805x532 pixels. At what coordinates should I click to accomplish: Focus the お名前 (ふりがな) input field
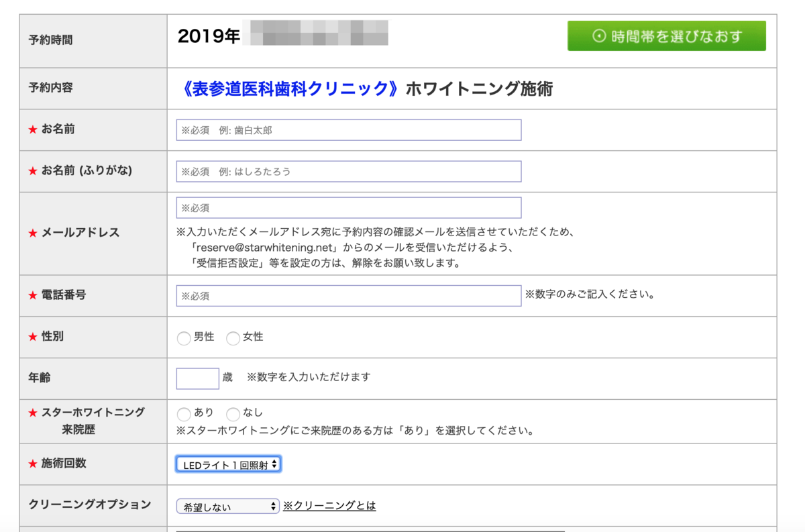coord(349,171)
